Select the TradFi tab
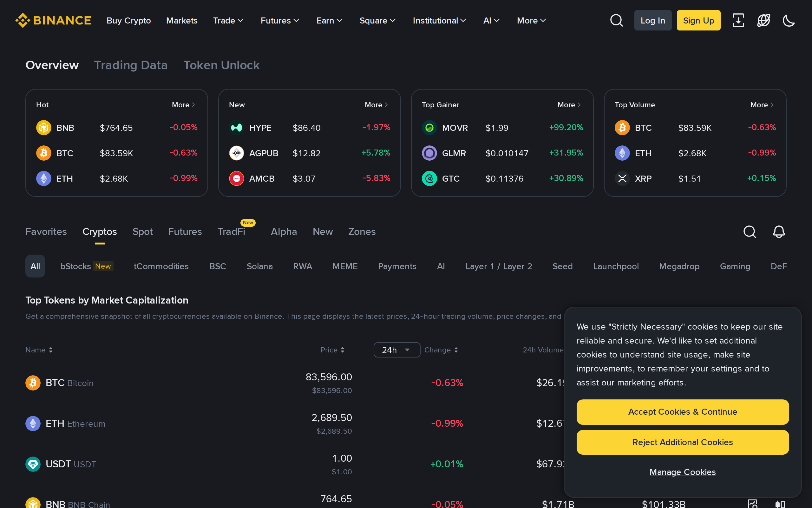This screenshot has height=508, width=812. coord(231,232)
